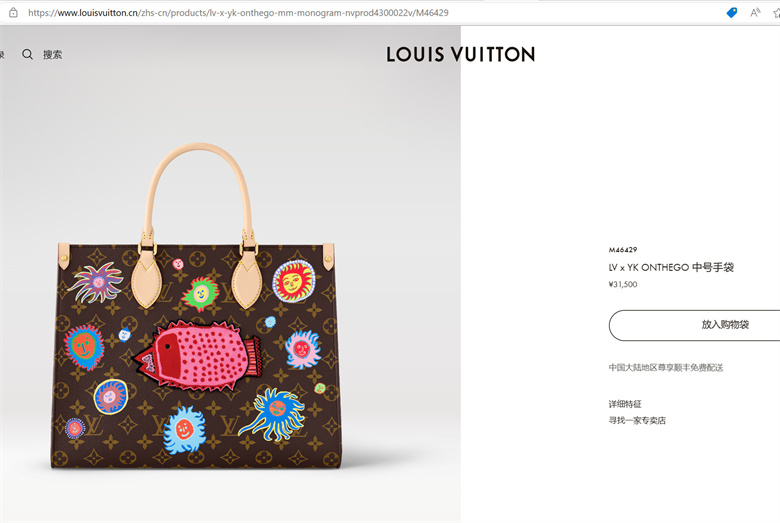780x523 pixels.
Task: Click the 中国大陆地区尊享顺丰免费配送 shipping notice
Action: 666,368
